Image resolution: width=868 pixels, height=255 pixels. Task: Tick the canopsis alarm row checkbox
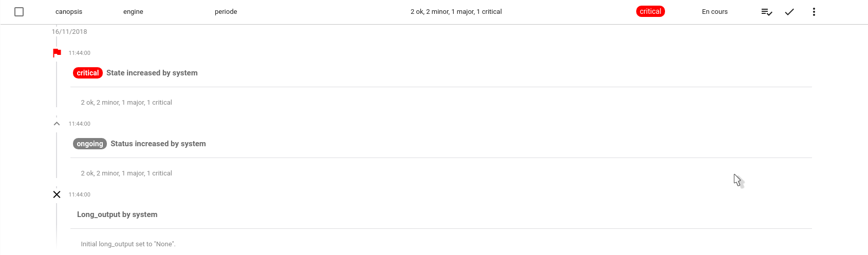(19, 12)
